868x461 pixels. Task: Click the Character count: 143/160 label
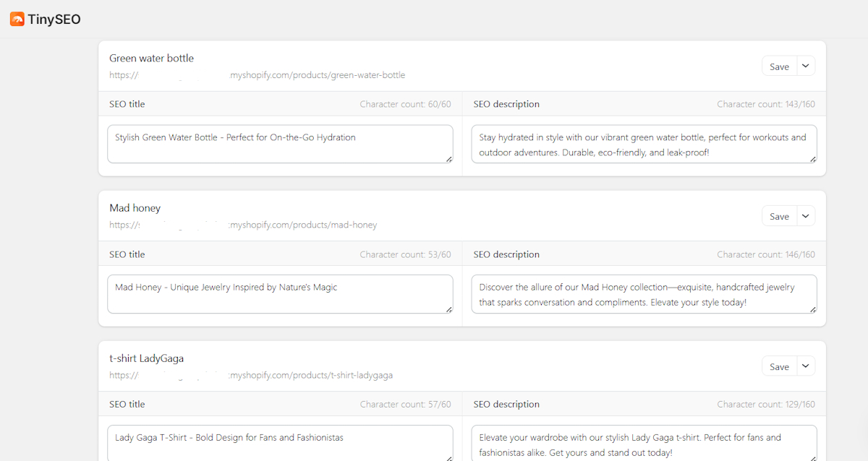766,104
